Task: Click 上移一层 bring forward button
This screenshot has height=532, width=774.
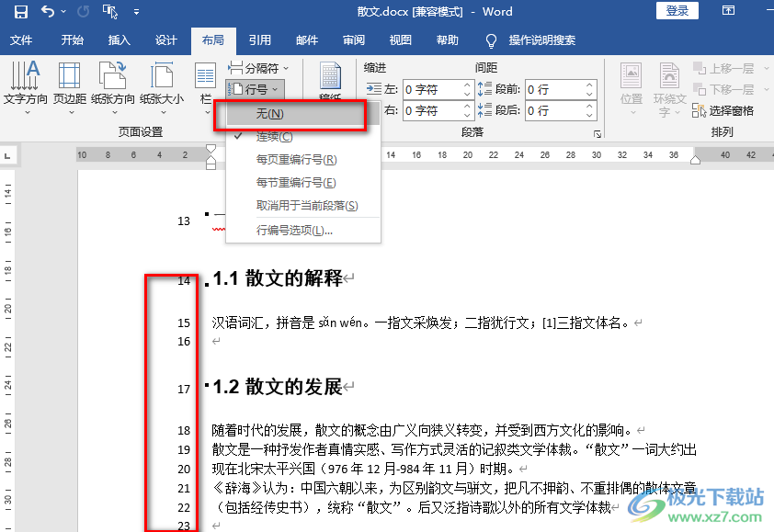Action: (x=723, y=68)
